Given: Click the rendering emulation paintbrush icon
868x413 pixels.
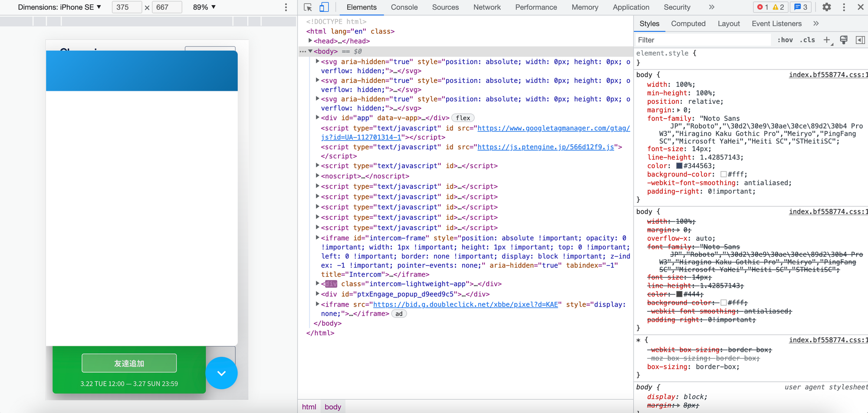Looking at the screenshot, I should pos(844,40).
